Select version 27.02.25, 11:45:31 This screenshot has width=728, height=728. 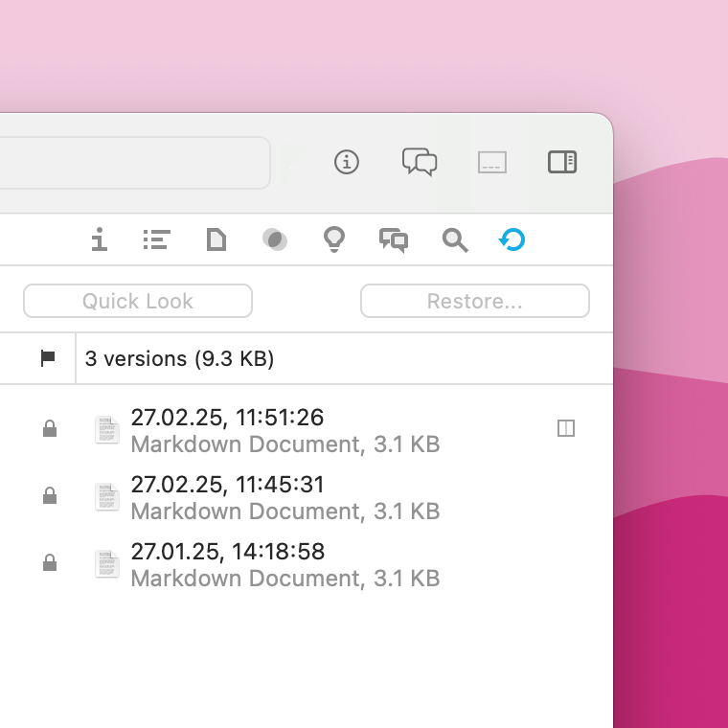coord(307,497)
